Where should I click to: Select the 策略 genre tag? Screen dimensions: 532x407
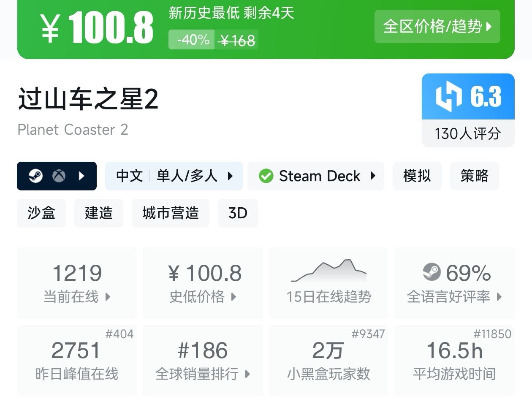474,176
